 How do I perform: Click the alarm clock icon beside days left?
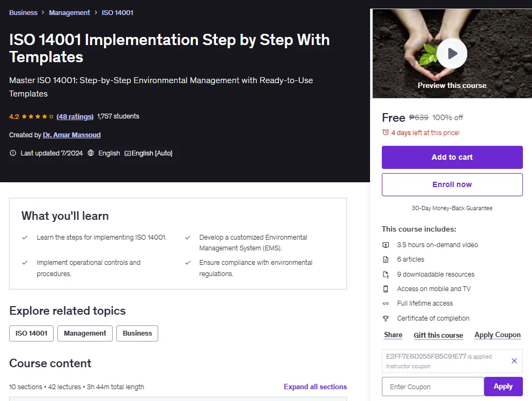(x=386, y=132)
